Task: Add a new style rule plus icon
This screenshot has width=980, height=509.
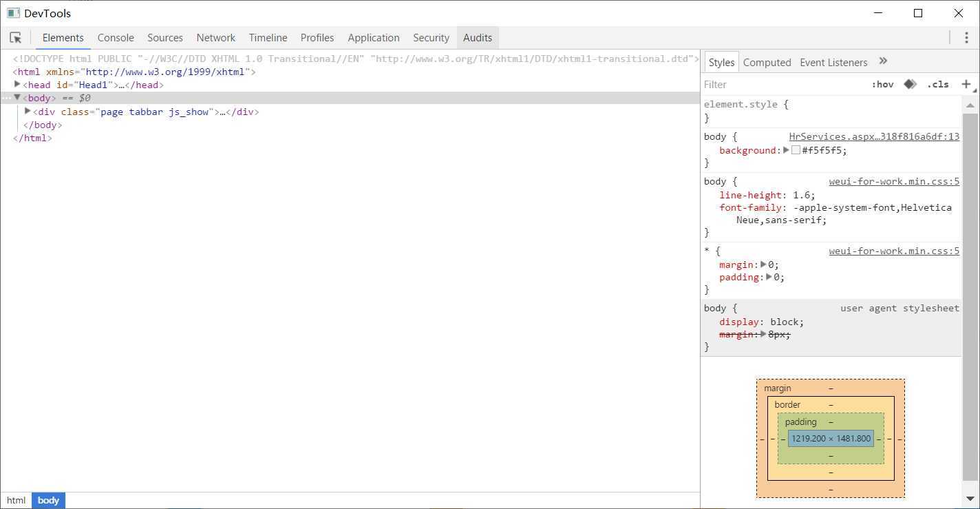Action: tap(966, 84)
